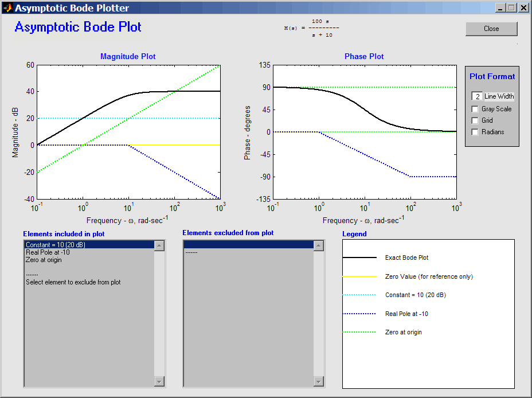
Task: Click the yellow Zero Value legend line
Action: pyautogui.click(x=359, y=276)
